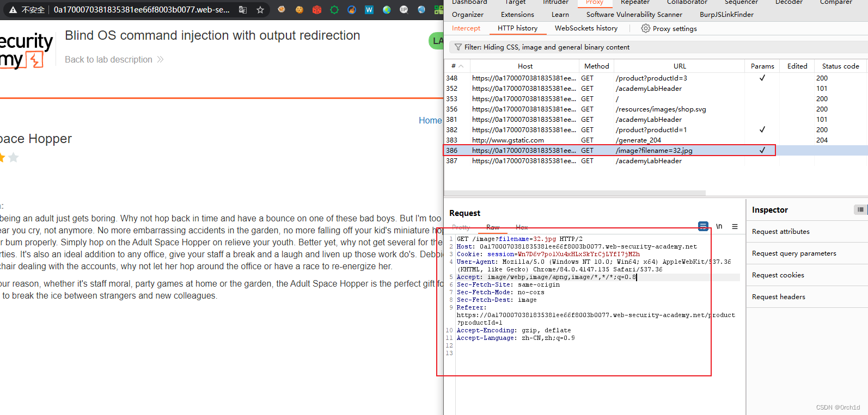Image resolution: width=868 pixels, height=415 pixels.
Task: Bookmark this page with the star icon
Action: [260, 10]
